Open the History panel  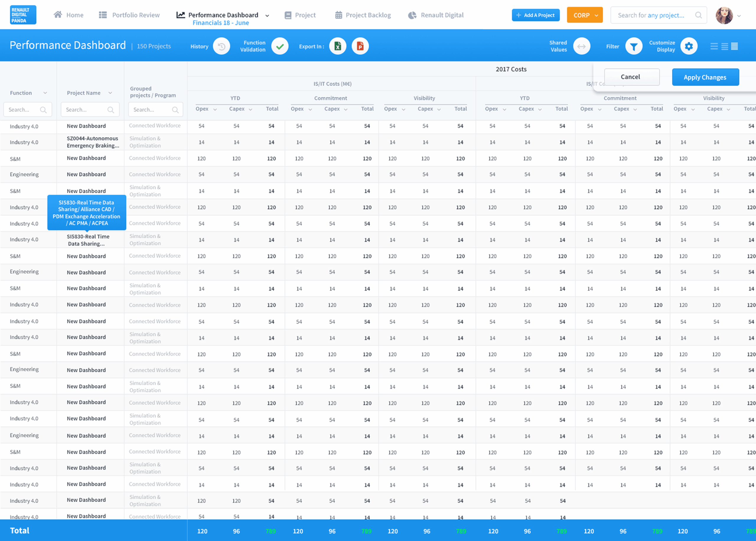click(x=221, y=46)
